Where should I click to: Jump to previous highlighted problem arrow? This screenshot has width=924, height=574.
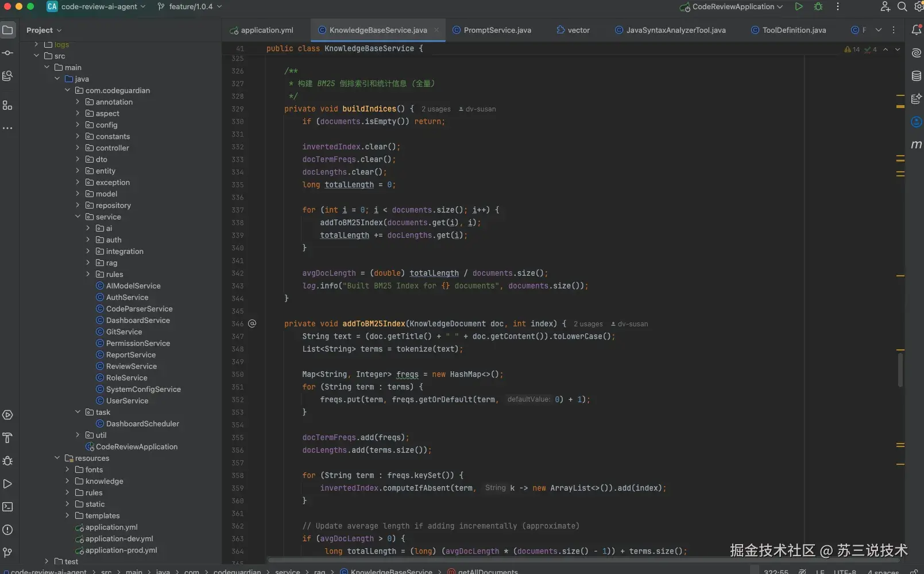point(886,49)
